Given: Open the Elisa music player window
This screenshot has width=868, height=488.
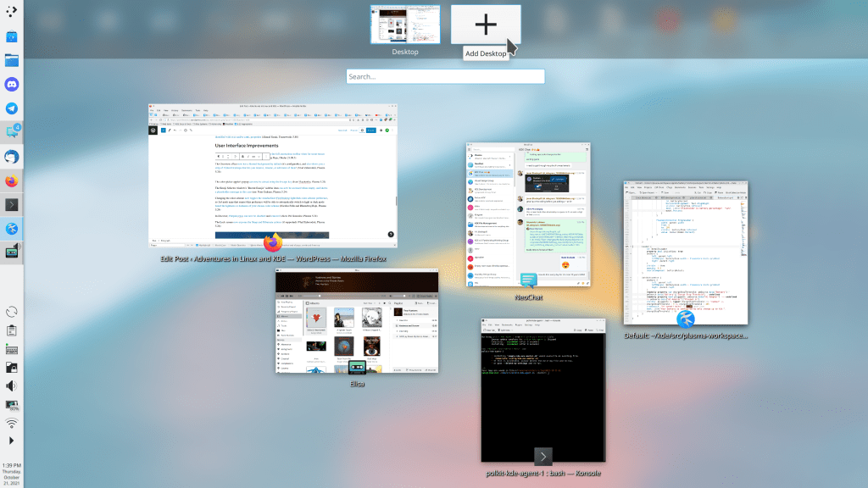Looking at the screenshot, I should (357, 322).
